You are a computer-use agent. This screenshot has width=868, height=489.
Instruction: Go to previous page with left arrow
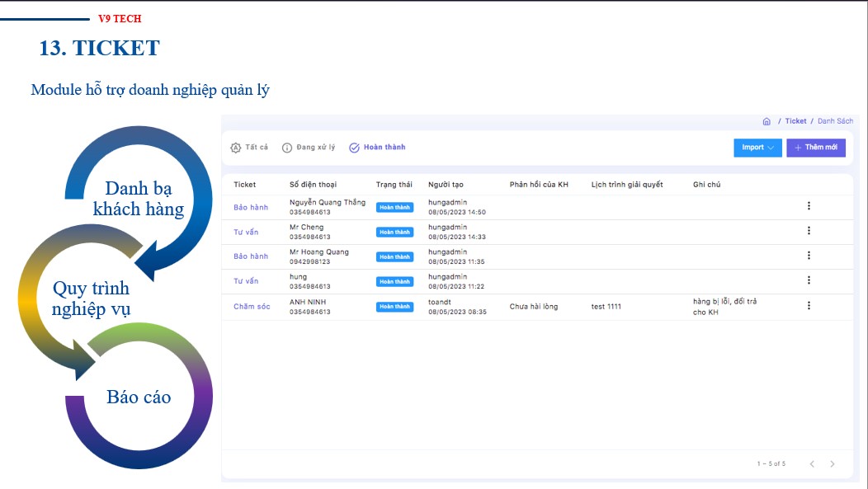click(812, 464)
